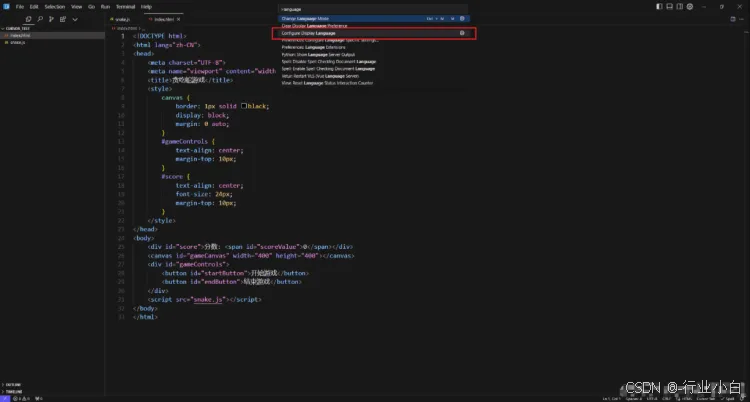Open the View menu

click(77, 7)
